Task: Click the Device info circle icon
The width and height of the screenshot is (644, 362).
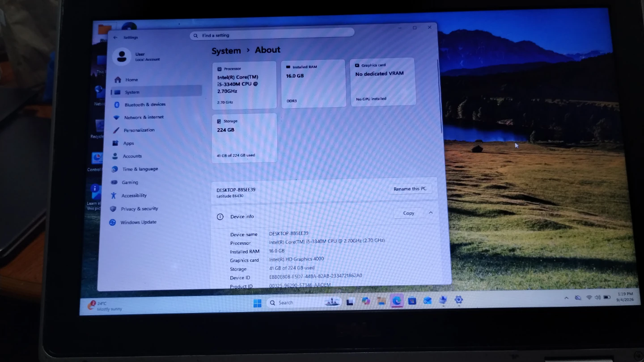Action: tap(220, 217)
